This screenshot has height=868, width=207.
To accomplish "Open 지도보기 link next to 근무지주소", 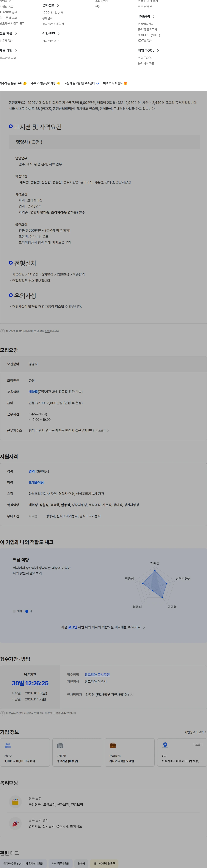I will coord(101,431).
